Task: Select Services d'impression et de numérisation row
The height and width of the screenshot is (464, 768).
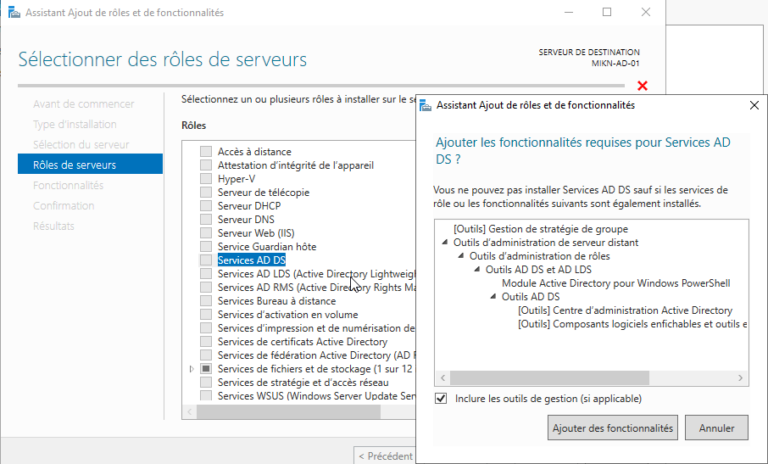Action: point(316,328)
